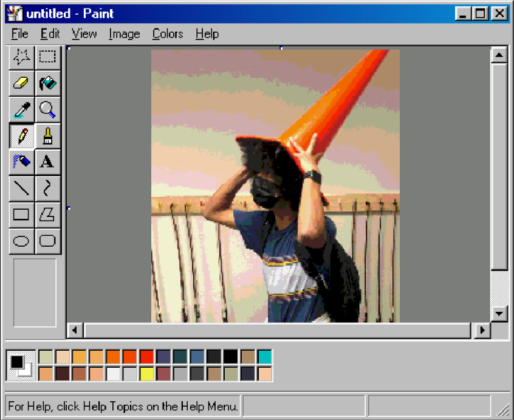This screenshot has height=420, width=514.
Task: Choose the Ellipse tool
Action: click(x=21, y=241)
